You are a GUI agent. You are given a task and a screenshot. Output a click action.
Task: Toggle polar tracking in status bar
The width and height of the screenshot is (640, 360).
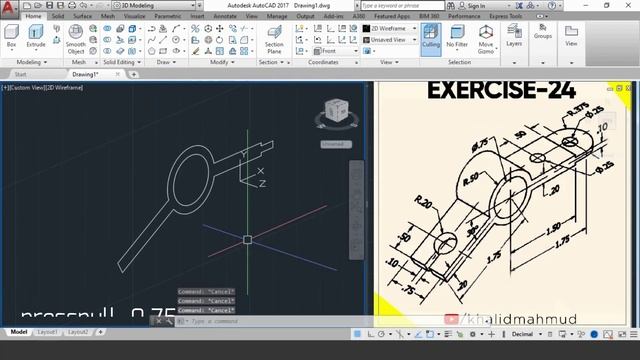381,334
